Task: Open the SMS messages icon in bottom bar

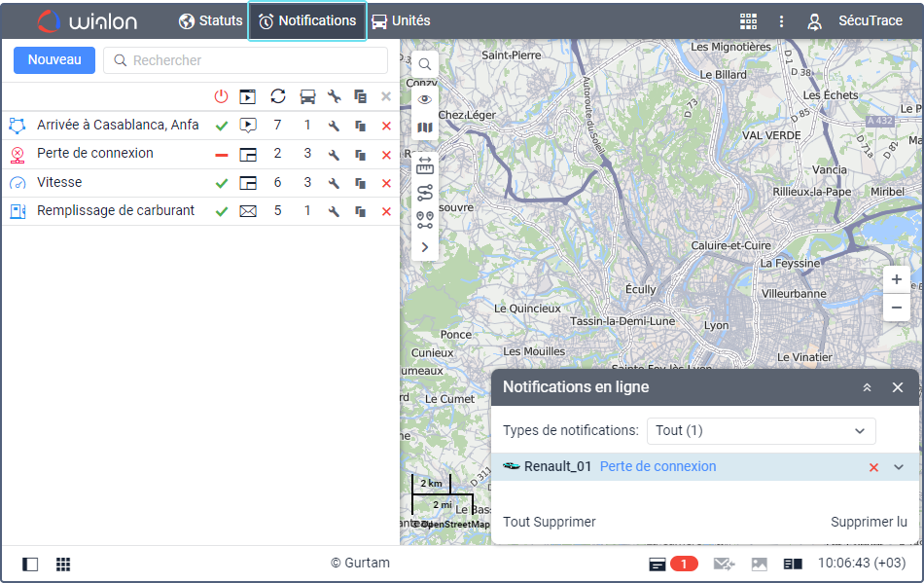Action: tap(724, 565)
